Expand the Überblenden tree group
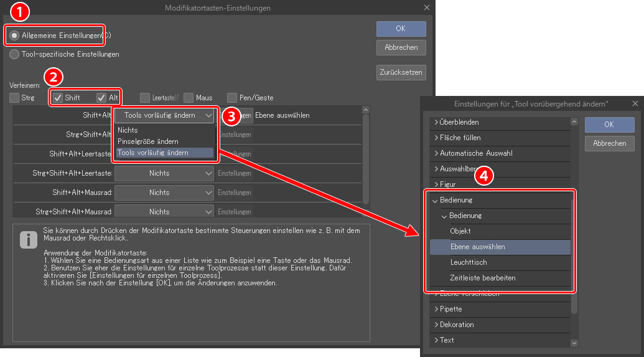The image size is (644, 357). point(437,122)
